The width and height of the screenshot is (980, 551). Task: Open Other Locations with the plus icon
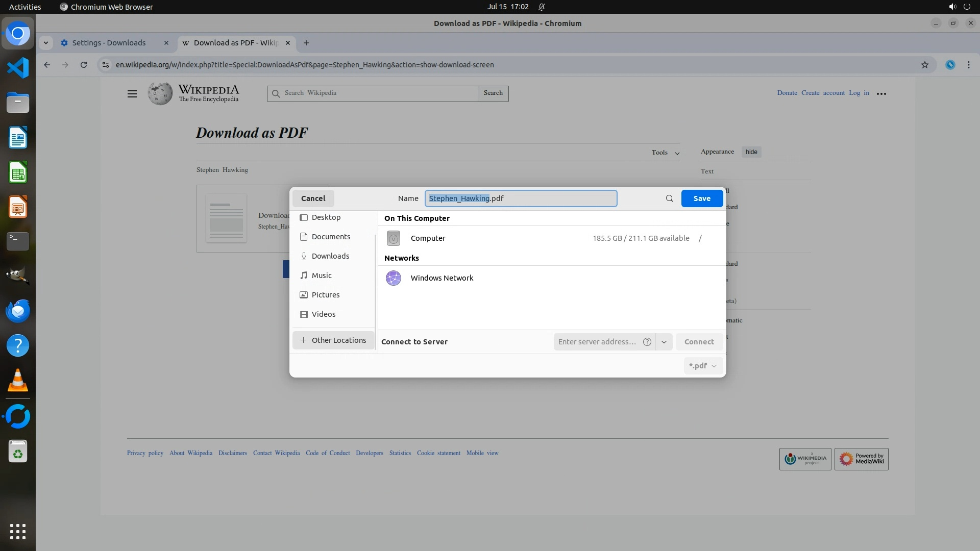303,340
